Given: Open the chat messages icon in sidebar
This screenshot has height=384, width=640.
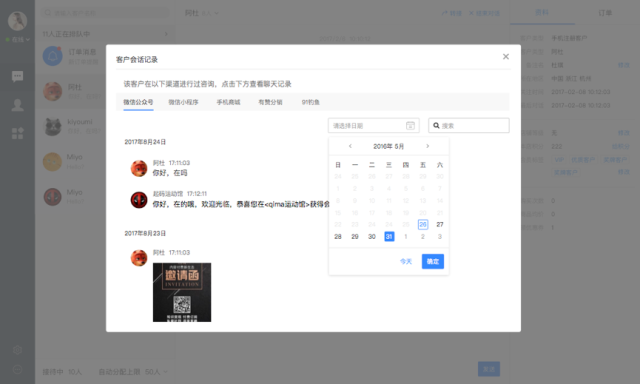Looking at the screenshot, I should click(18, 76).
